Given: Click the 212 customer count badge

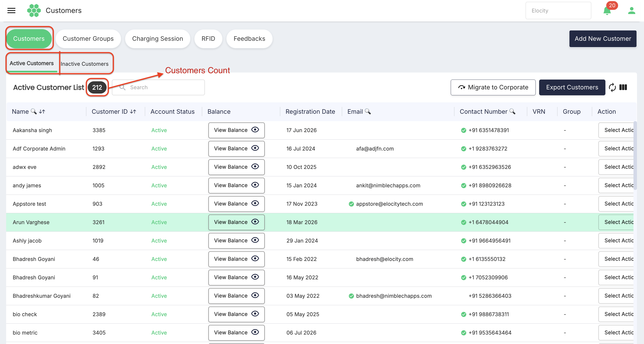Looking at the screenshot, I should [x=97, y=87].
